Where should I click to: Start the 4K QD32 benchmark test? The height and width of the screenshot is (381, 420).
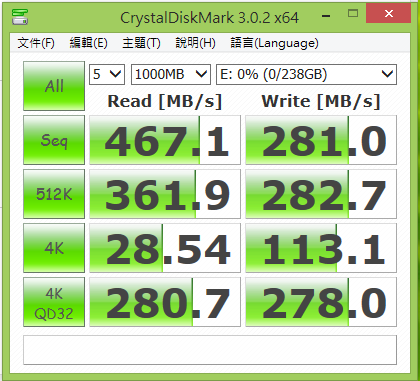[54, 302]
